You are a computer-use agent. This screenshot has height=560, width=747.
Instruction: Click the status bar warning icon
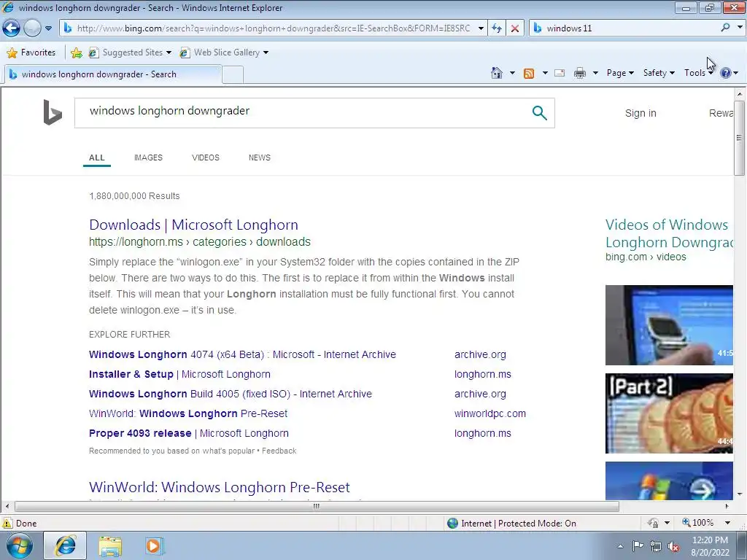click(x=7, y=524)
